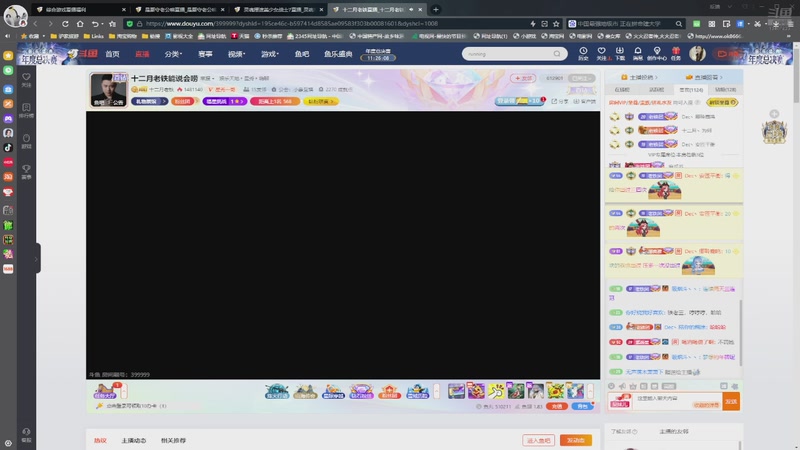The image size is (800, 450).
Task: Click the red start-streaming button in the header
Action: tap(728, 54)
